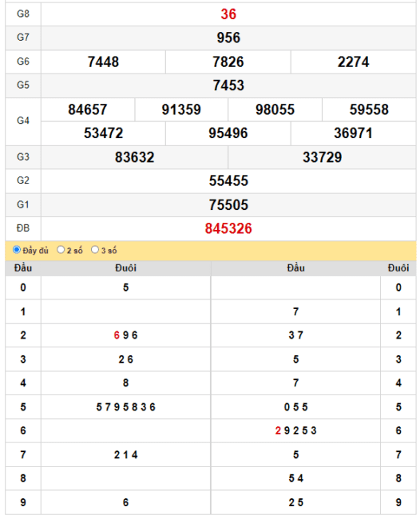
Task: Click the ĐB row label
Action: [x=23, y=228]
